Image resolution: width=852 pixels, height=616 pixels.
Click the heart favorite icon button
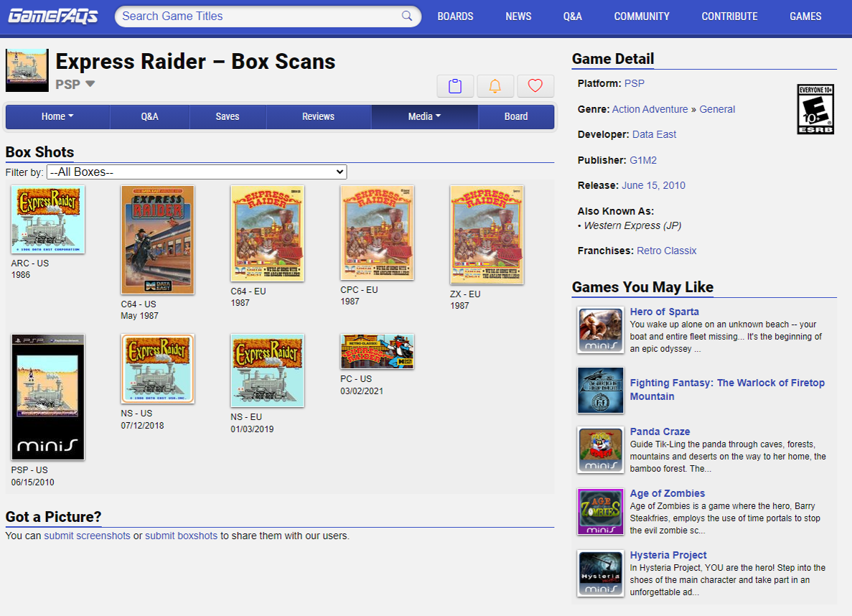(535, 86)
